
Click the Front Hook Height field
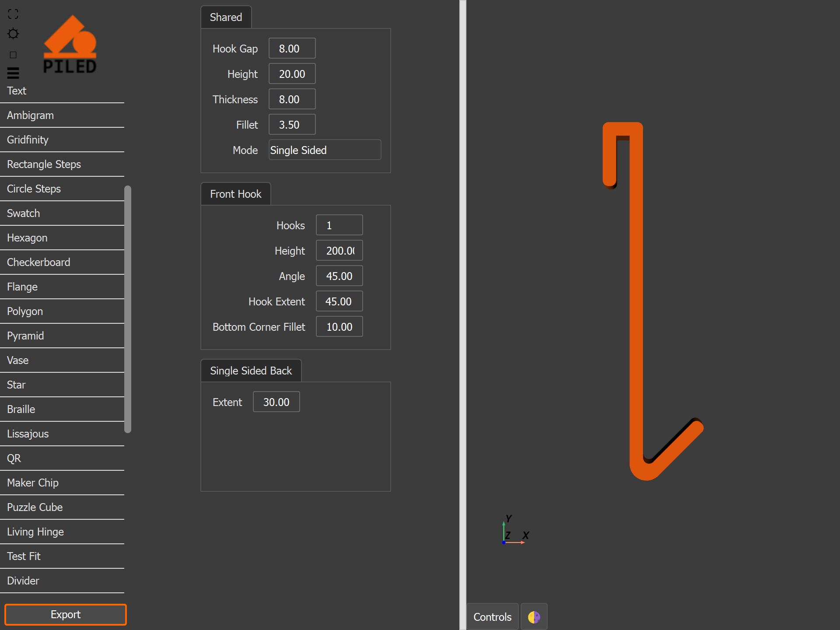[339, 251]
